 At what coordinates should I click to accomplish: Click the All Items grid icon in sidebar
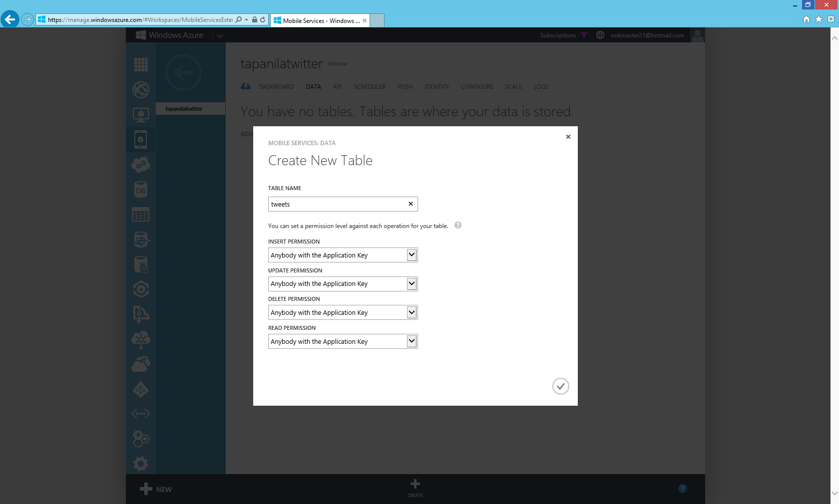click(x=141, y=64)
